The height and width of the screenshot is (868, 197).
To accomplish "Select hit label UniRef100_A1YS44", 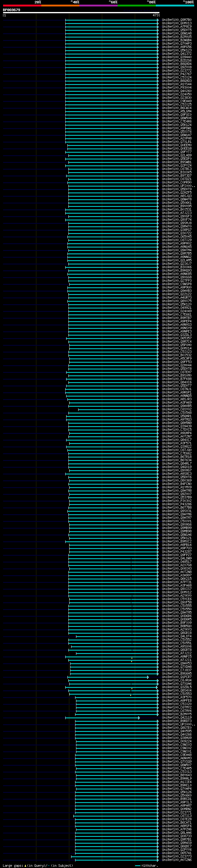I will point(177,84).
